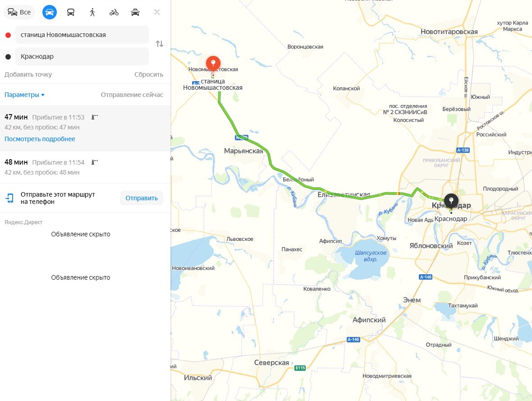Viewport: 532px width, 401px height.
Task: Click the 'Ильский' map label
Action: pyautogui.click(x=198, y=378)
